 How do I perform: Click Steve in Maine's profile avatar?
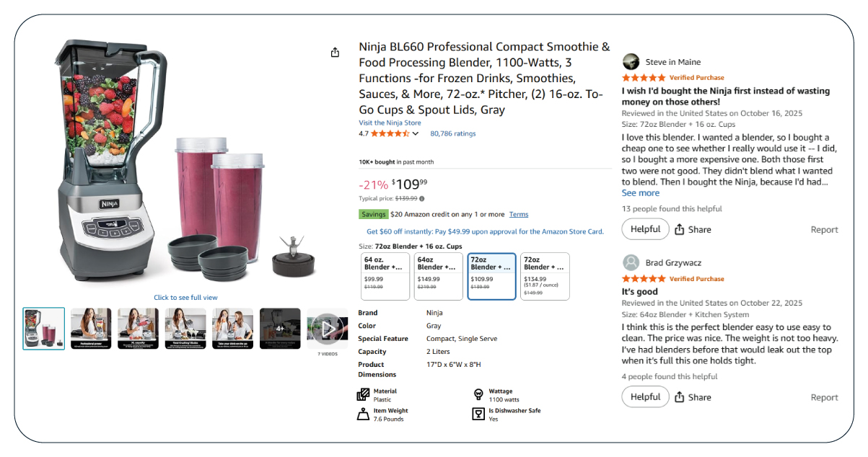pyautogui.click(x=631, y=62)
